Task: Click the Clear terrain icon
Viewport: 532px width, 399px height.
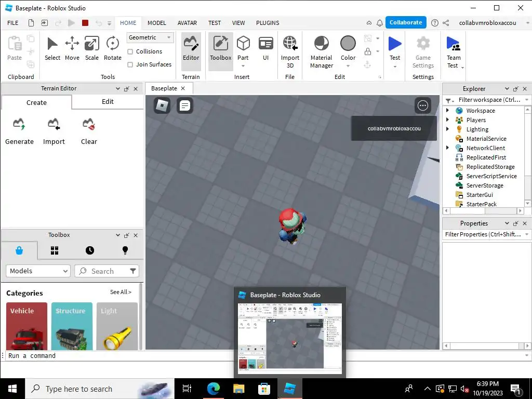Action: pyautogui.click(x=89, y=131)
